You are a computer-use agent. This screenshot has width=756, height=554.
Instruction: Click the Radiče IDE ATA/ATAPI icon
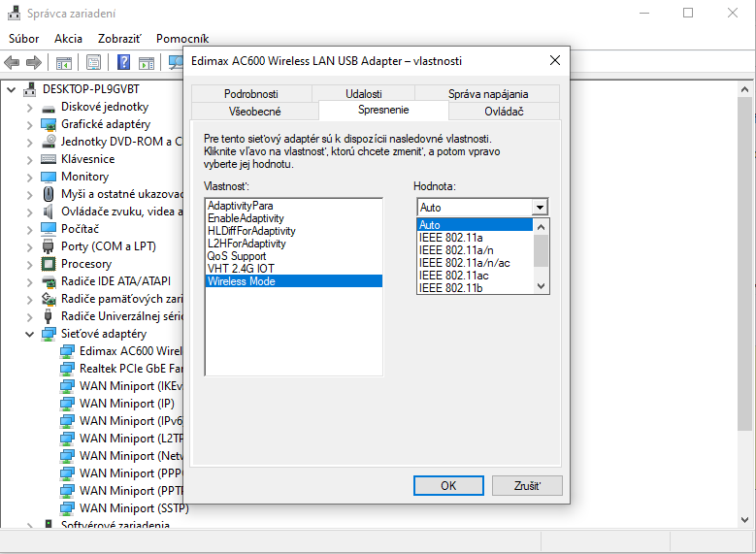pyautogui.click(x=49, y=281)
